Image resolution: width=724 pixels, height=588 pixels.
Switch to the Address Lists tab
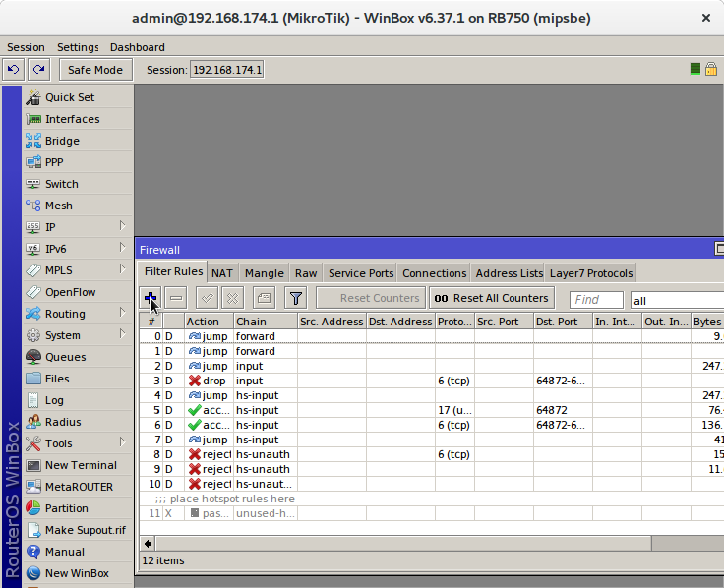click(x=509, y=273)
